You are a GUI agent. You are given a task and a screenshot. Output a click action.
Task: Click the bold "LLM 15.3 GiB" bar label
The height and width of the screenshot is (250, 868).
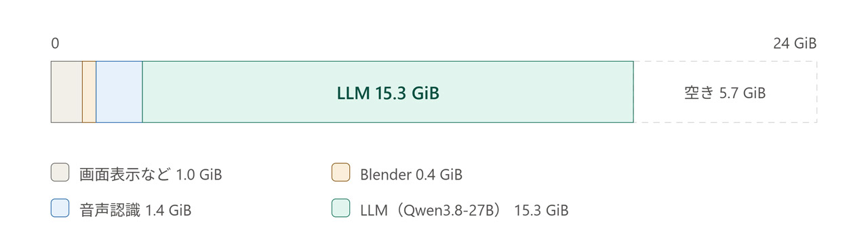click(x=388, y=93)
